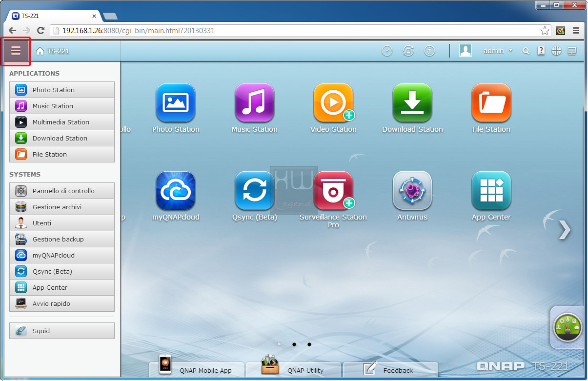This screenshot has height=381, width=588.
Task: Open Gestione backup from the sidebar
Action: tap(62, 239)
